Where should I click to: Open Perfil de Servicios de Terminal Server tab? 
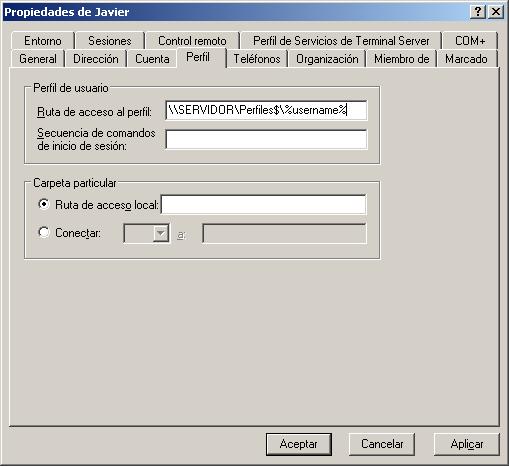(x=341, y=41)
